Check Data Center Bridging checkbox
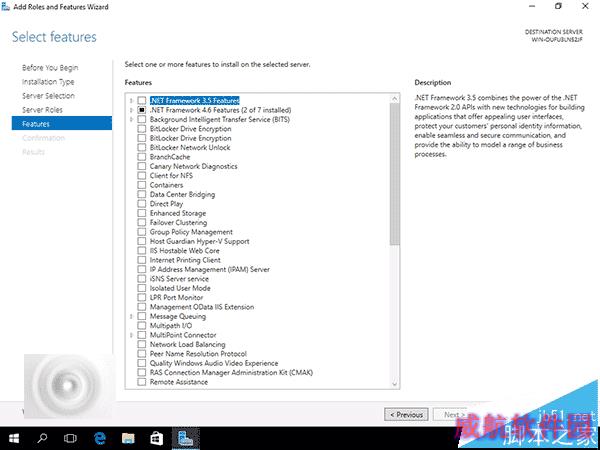 [142, 194]
